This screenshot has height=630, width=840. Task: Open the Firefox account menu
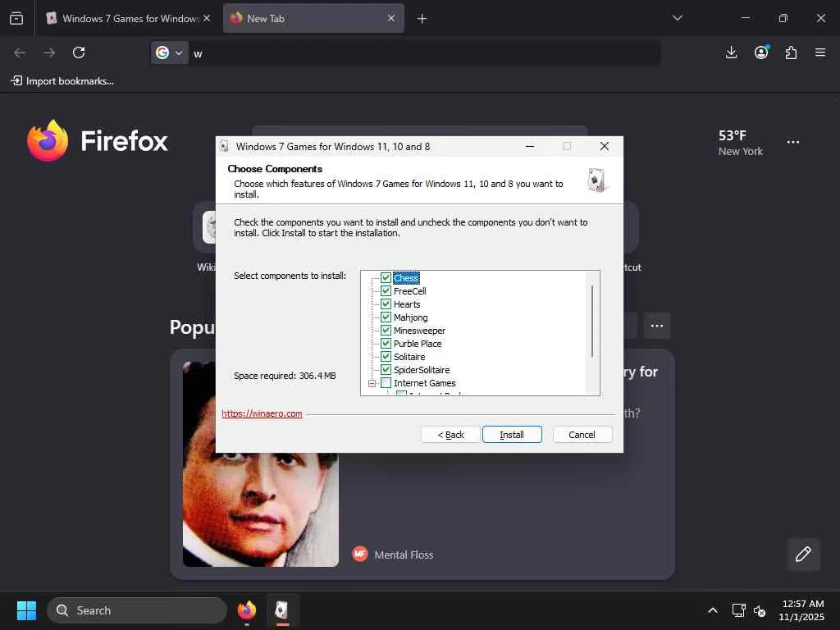click(x=761, y=52)
